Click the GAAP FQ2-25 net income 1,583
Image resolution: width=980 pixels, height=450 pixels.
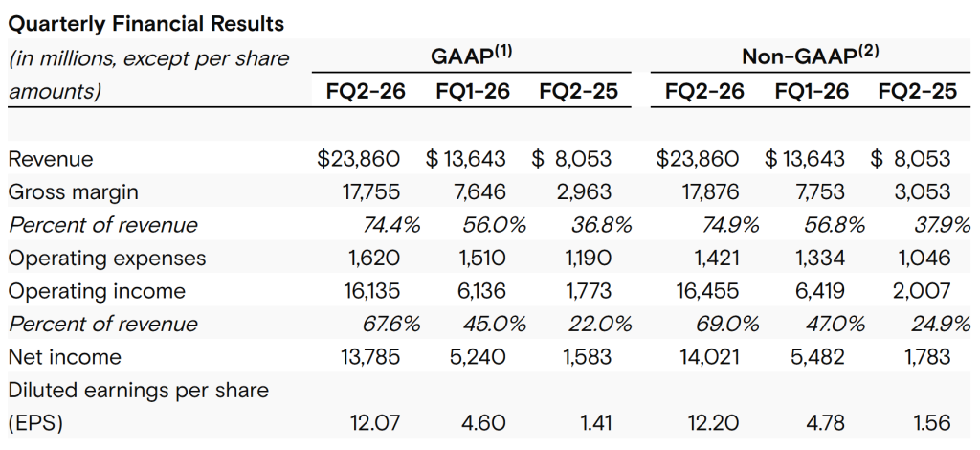tap(587, 357)
